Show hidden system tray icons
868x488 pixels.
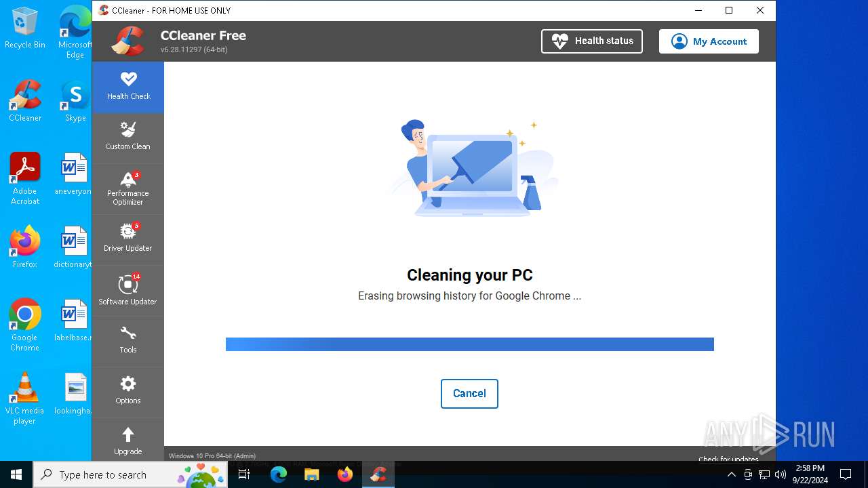(x=731, y=474)
